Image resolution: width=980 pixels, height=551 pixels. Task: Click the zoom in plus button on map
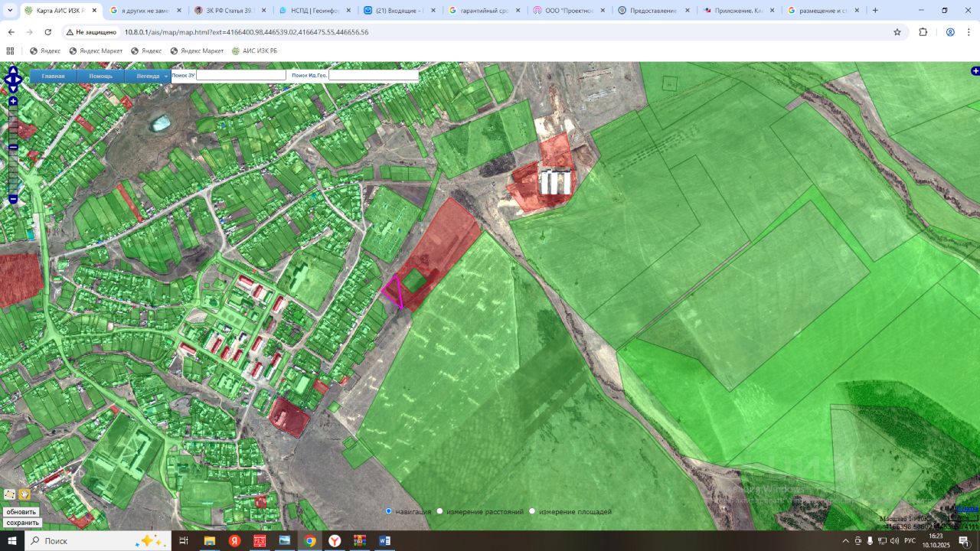pos(13,101)
